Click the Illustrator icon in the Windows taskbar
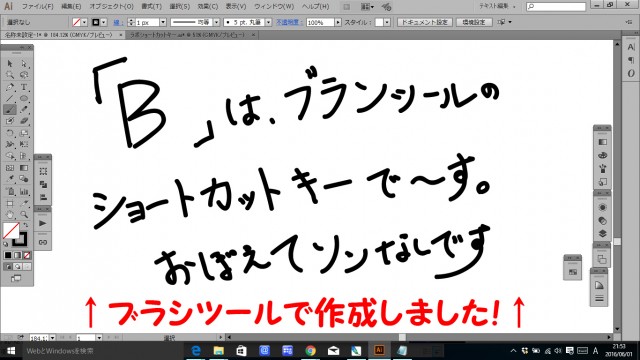640x360 pixels. 379,350
